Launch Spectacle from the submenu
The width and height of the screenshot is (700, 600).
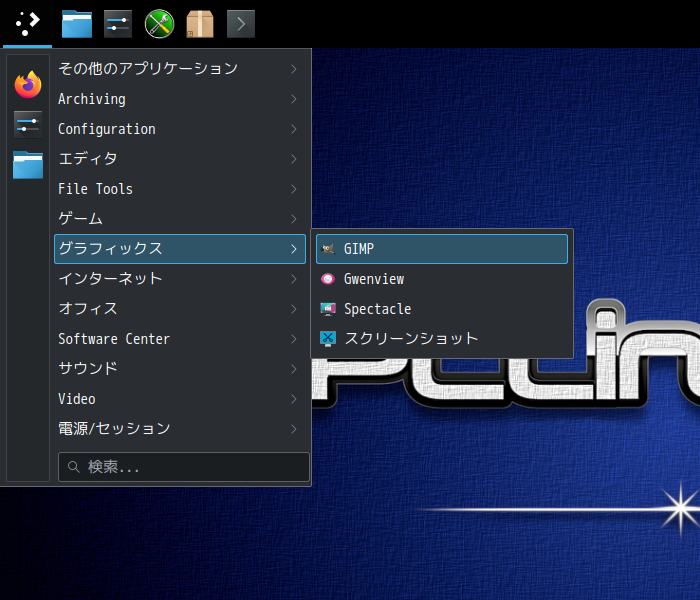pos(442,309)
